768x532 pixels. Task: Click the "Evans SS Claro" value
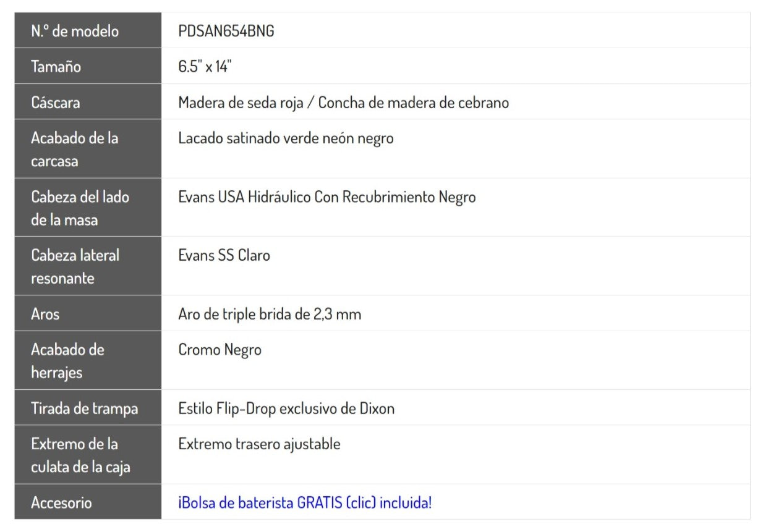(224, 255)
